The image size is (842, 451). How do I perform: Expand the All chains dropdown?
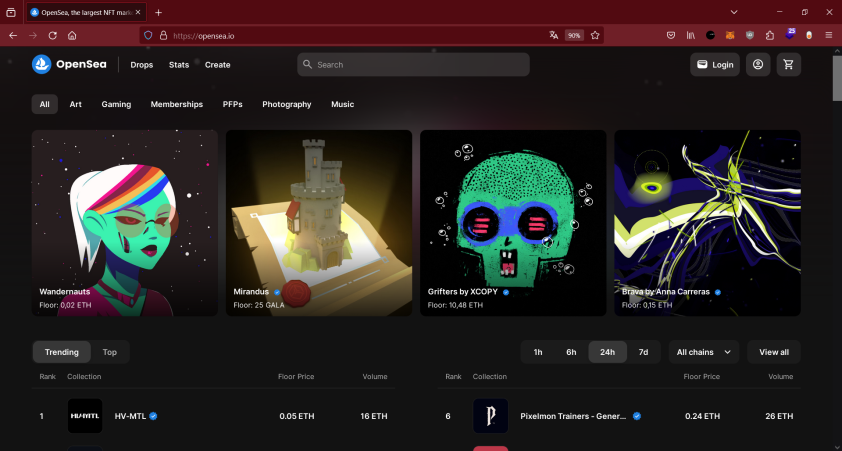click(x=704, y=352)
